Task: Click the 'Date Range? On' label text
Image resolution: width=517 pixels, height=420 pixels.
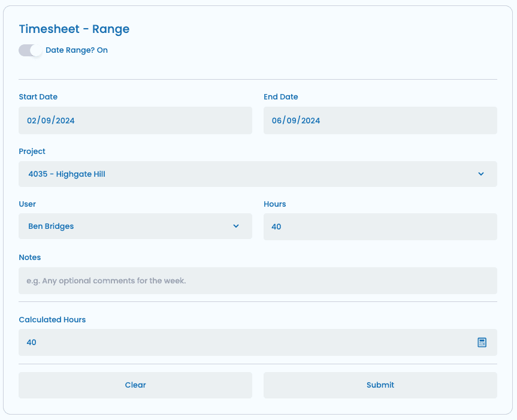Action: 77,50
